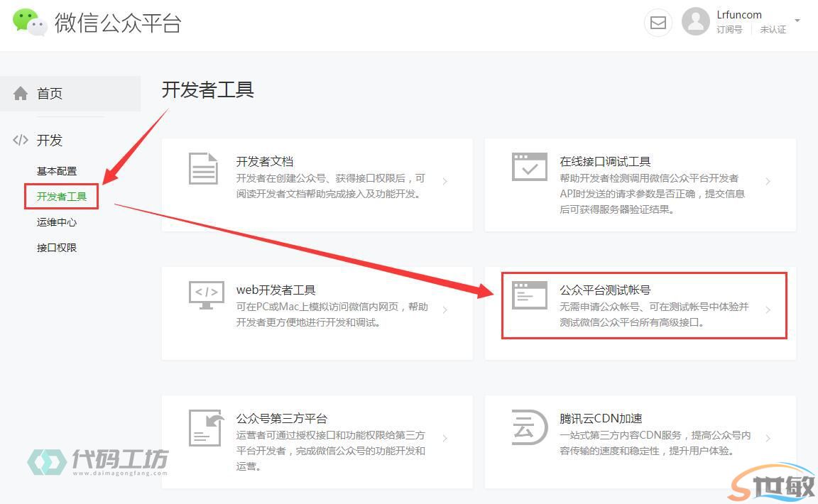Click the 开发 code brackets icon

tap(21, 140)
